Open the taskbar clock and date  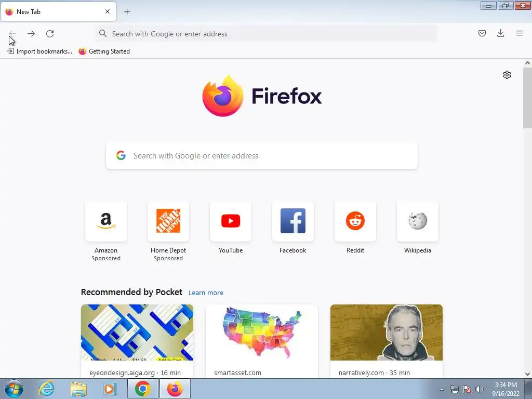[x=506, y=389]
